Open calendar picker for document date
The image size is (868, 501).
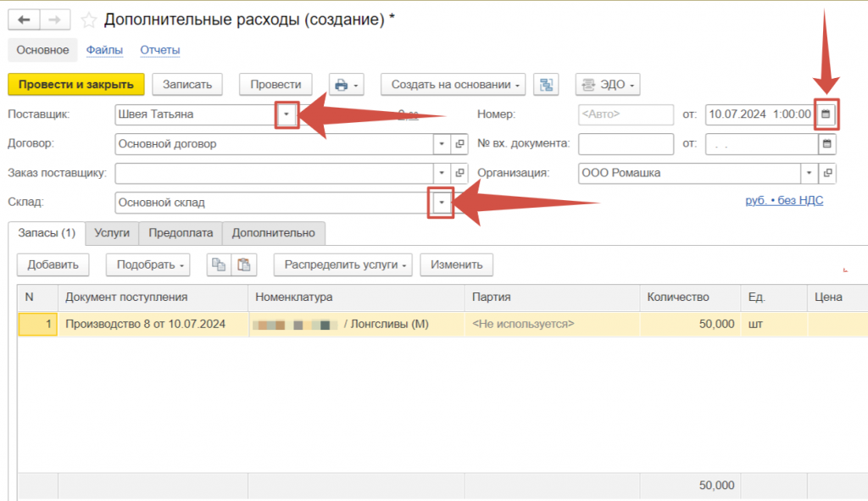point(826,114)
